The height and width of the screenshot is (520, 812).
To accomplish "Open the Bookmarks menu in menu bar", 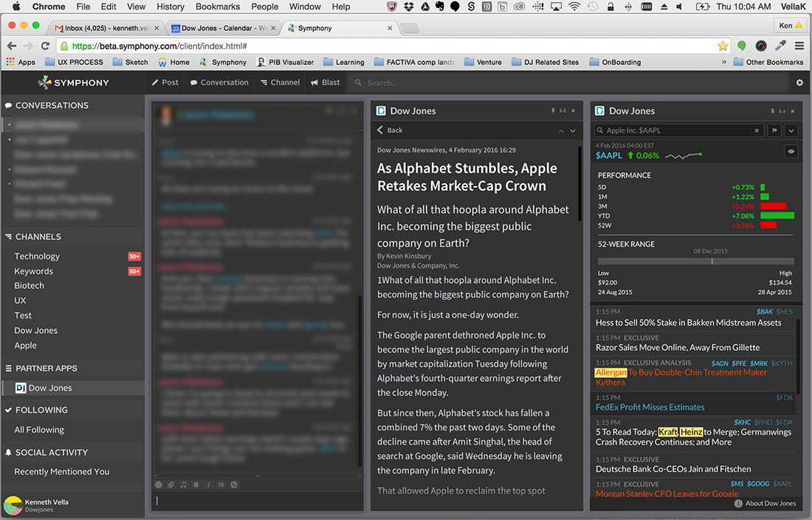I will pos(218,7).
